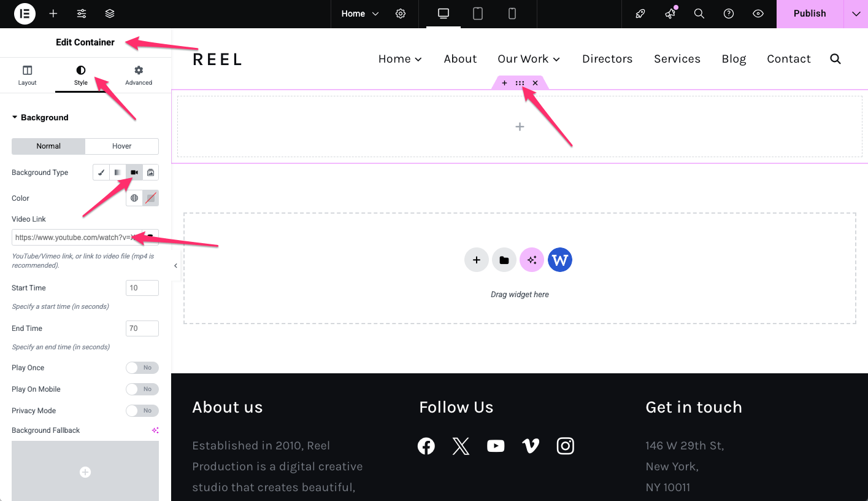Open the background Color swatch picker
This screenshot has width=868, height=501.
(x=150, y=198)
